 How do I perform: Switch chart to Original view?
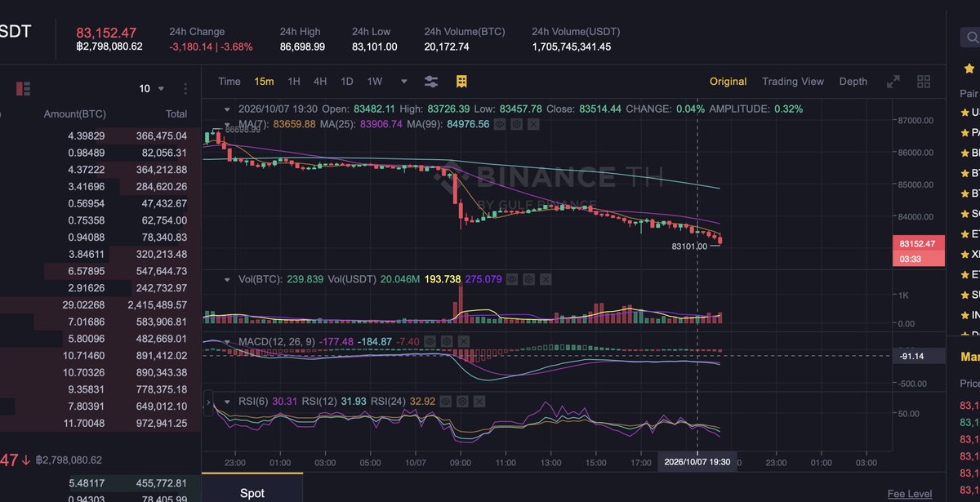pos(728,82)
